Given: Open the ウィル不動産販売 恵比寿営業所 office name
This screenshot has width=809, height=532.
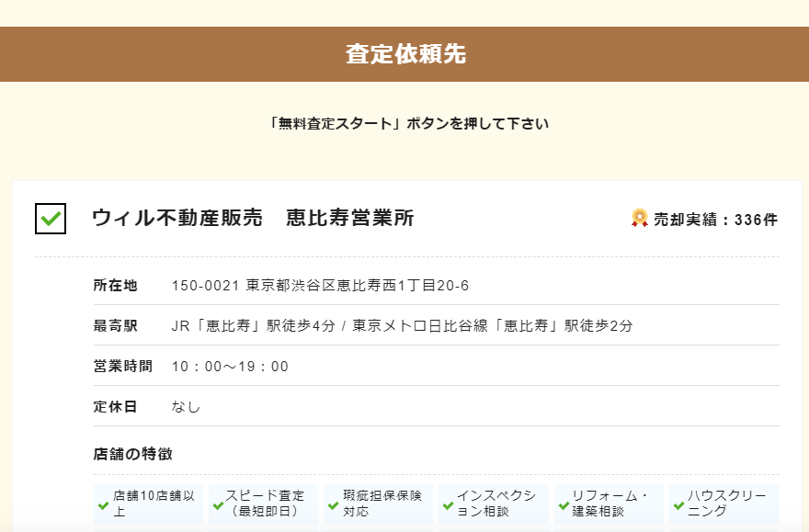Looking at the screenshot, I should click(256, 218).
